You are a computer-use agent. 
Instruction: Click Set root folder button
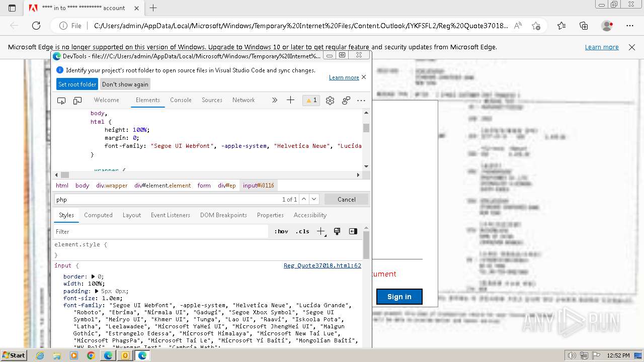point(77,84)
